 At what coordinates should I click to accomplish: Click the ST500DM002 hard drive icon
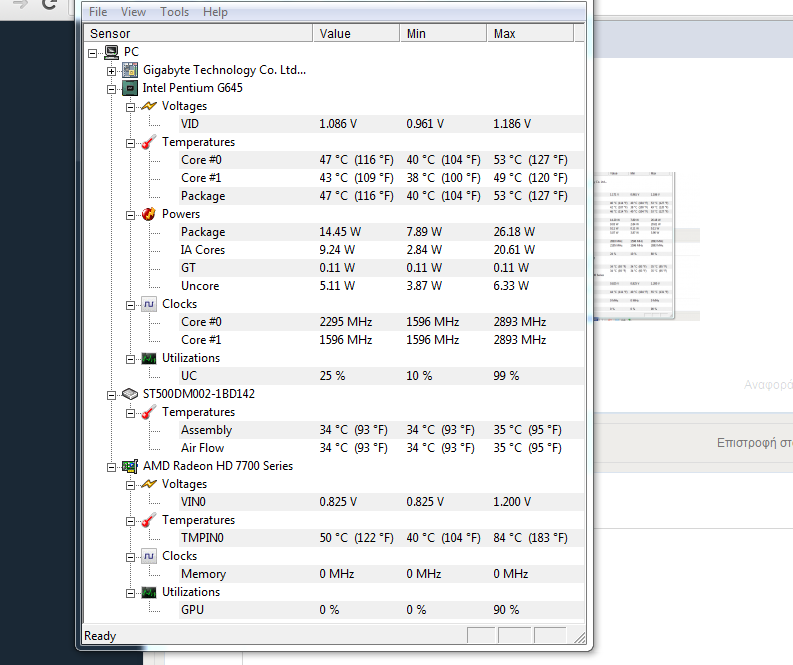130,394
